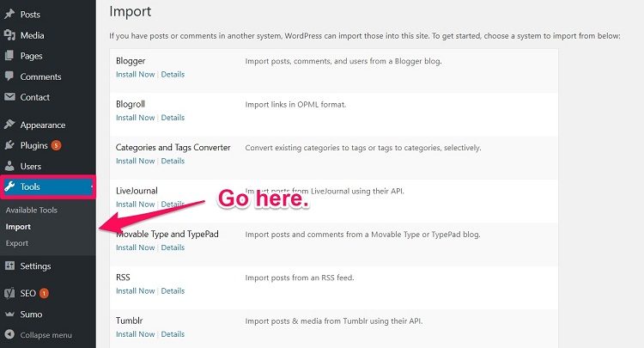Click the Blogger importer title

pos(131,61)
